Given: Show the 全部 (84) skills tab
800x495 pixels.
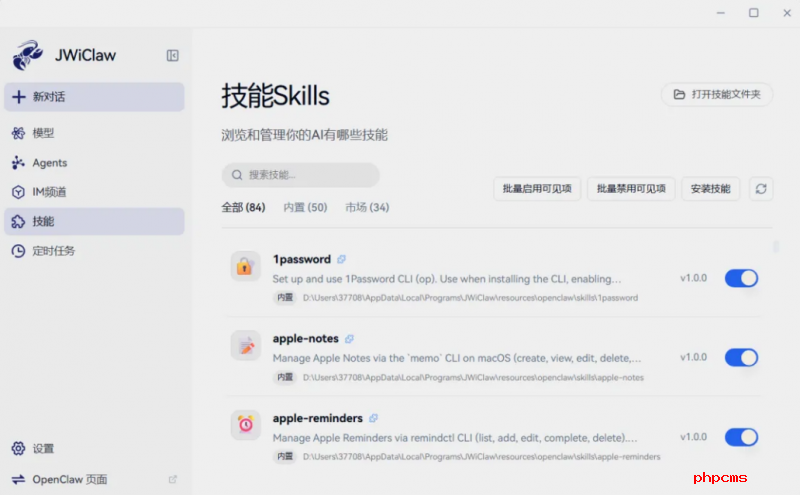Looking at the screenshot, I should (x=243, y=207).
